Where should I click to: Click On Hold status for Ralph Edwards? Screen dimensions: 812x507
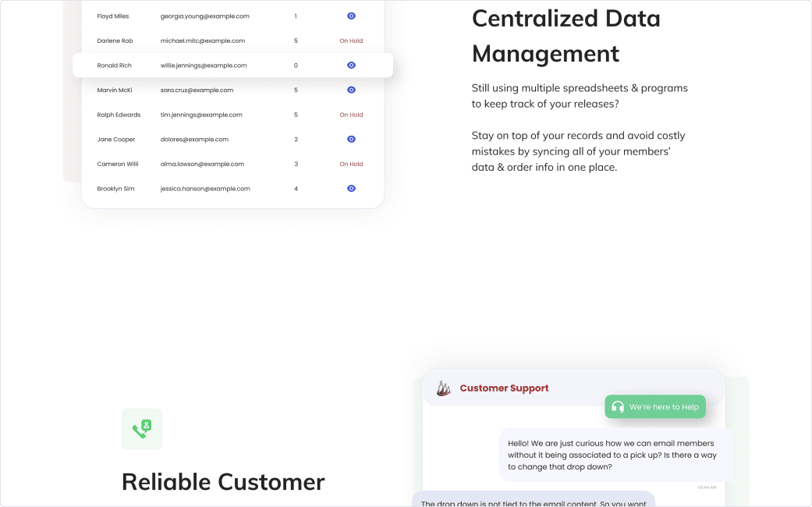coord(351,115)
